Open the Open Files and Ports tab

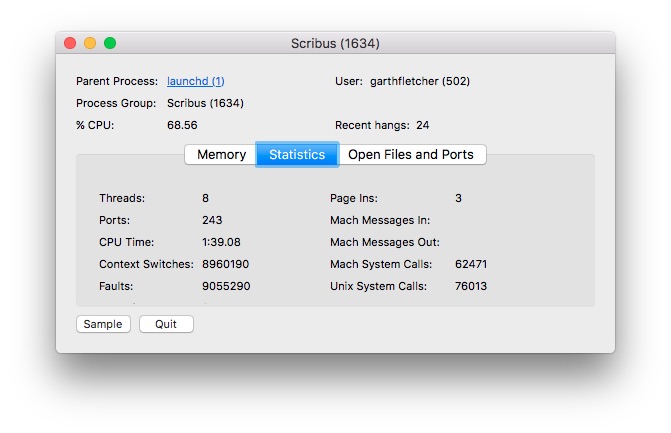(x=411, y=155)
